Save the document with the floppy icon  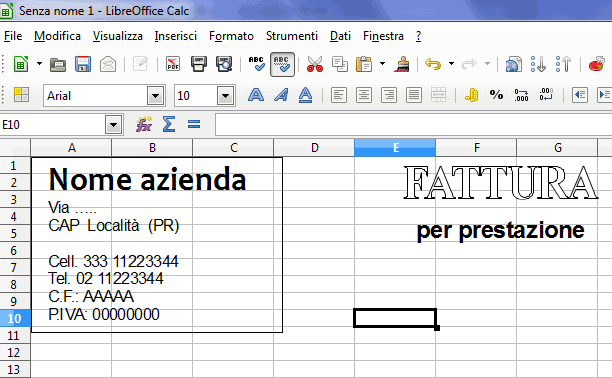[83, 64]
